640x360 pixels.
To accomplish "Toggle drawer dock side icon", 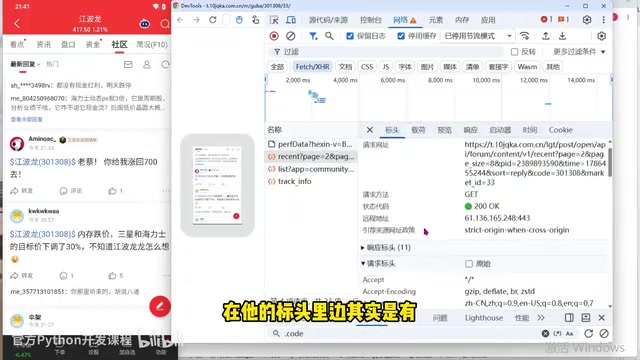I will coord(569,318).
